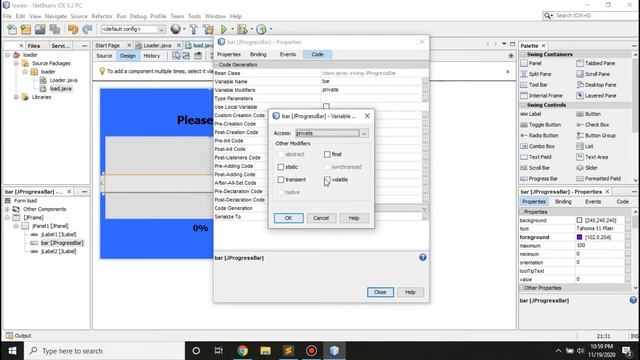Expand the Libraries tree node
Image resolution: width=640 pixels, height=360 pixels.
tap(16, 97)
